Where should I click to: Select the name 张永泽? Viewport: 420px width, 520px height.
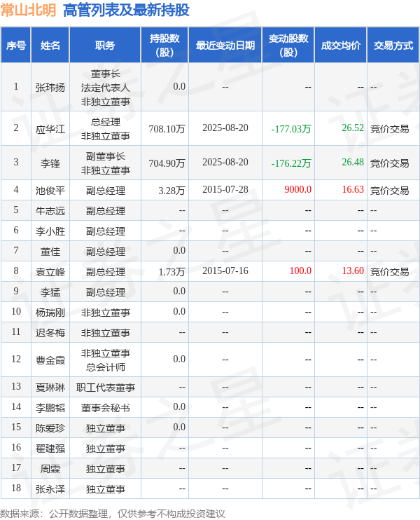pos(50,489)
